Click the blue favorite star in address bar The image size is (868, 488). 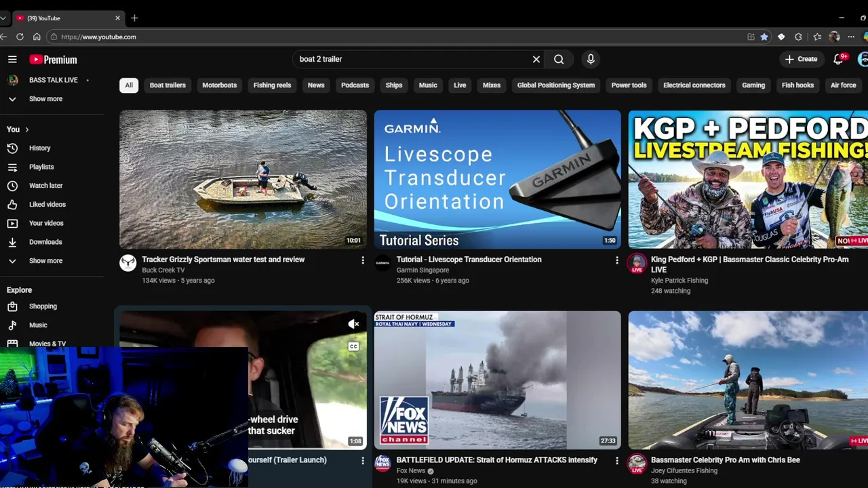pos(764,37)
